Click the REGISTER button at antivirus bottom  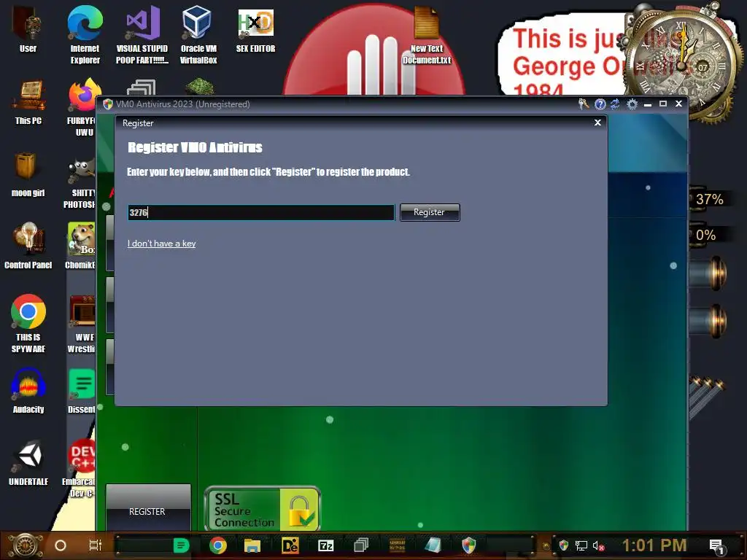click(x=147, y=507)
